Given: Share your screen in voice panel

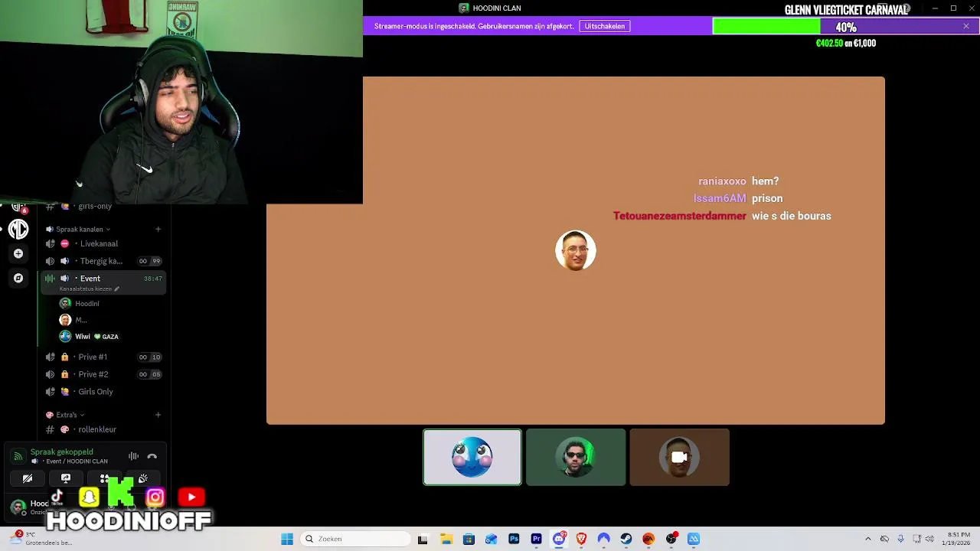Looking at the screenshot, I should pyautogui.click(x=66, y=478).
